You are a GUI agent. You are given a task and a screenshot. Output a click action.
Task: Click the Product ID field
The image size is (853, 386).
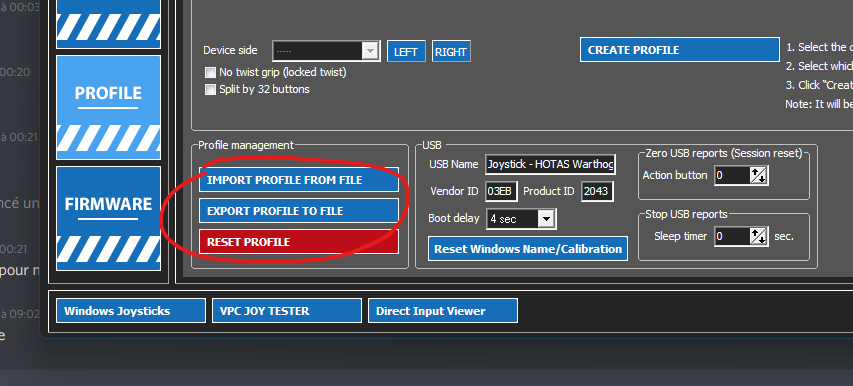[597, 191]
